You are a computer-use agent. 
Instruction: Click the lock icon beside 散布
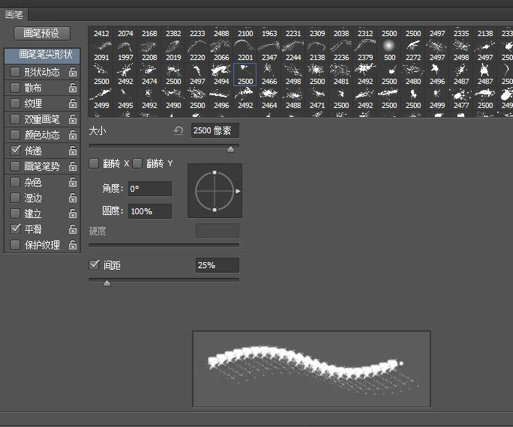click(73, 88)
